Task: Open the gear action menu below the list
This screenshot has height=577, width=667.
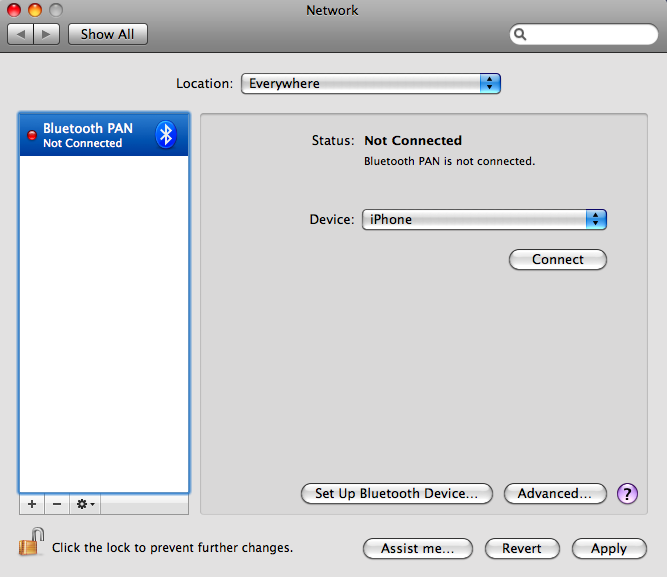Action: click(85, 504)
